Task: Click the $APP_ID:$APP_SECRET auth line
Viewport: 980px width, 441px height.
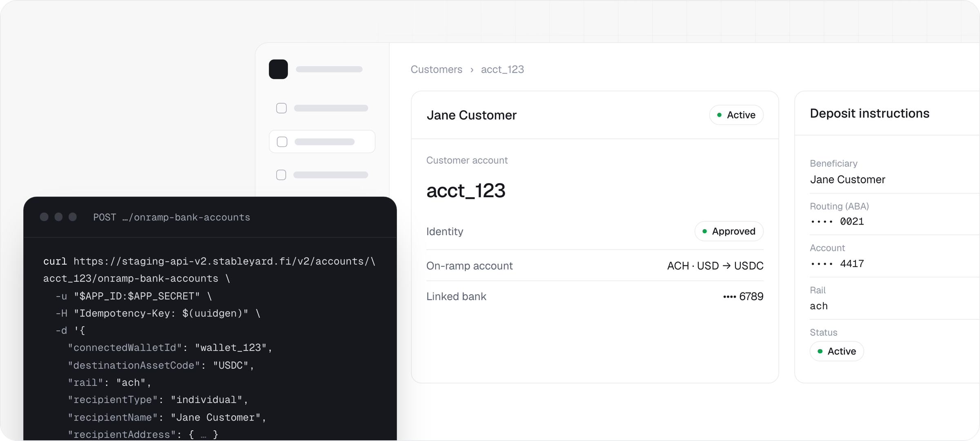Action: (134, 296)
